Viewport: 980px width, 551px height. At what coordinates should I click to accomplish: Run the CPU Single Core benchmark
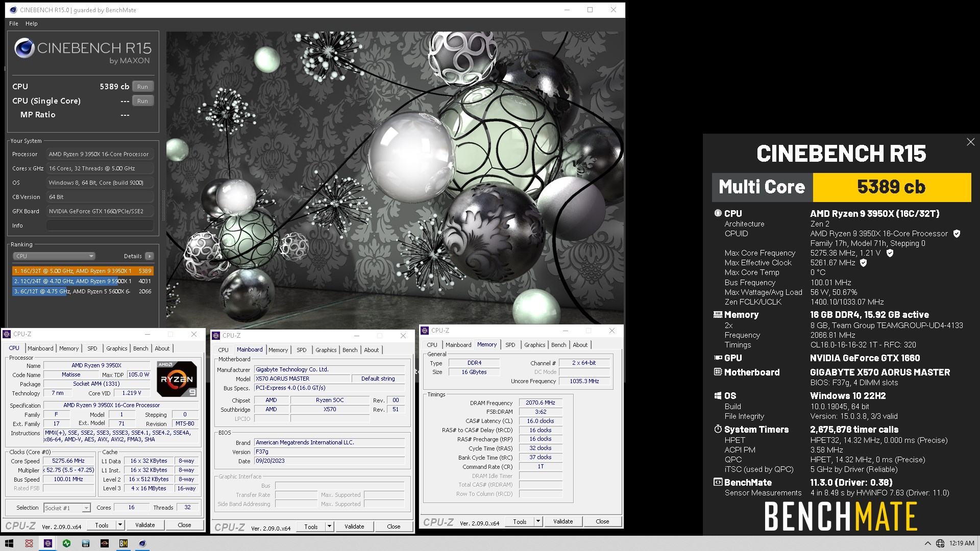click(x=143, y=101)
